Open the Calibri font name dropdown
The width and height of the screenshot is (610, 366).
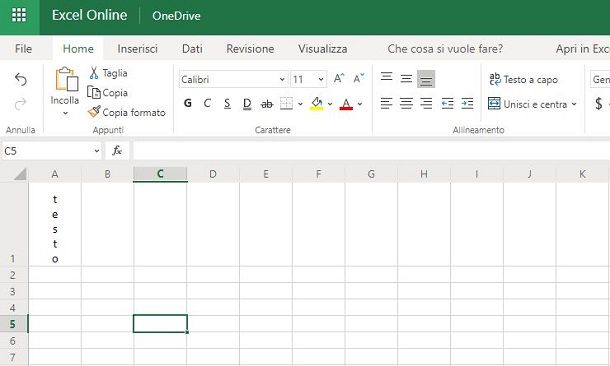[282, 80]
